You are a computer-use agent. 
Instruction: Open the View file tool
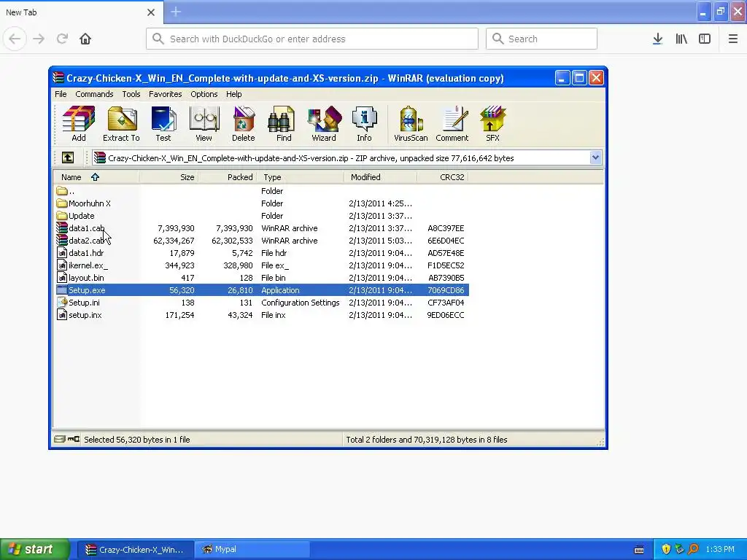(x=204, y=124)
